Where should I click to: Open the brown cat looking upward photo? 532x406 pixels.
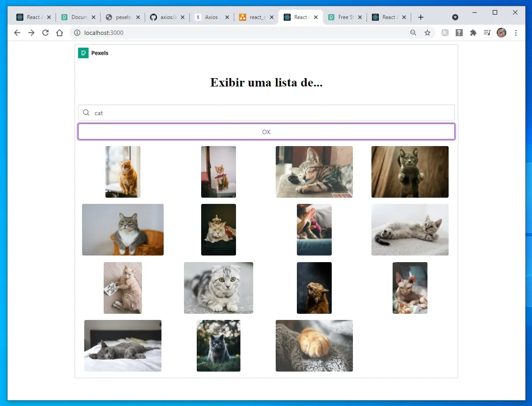click(x=314, y=288)
